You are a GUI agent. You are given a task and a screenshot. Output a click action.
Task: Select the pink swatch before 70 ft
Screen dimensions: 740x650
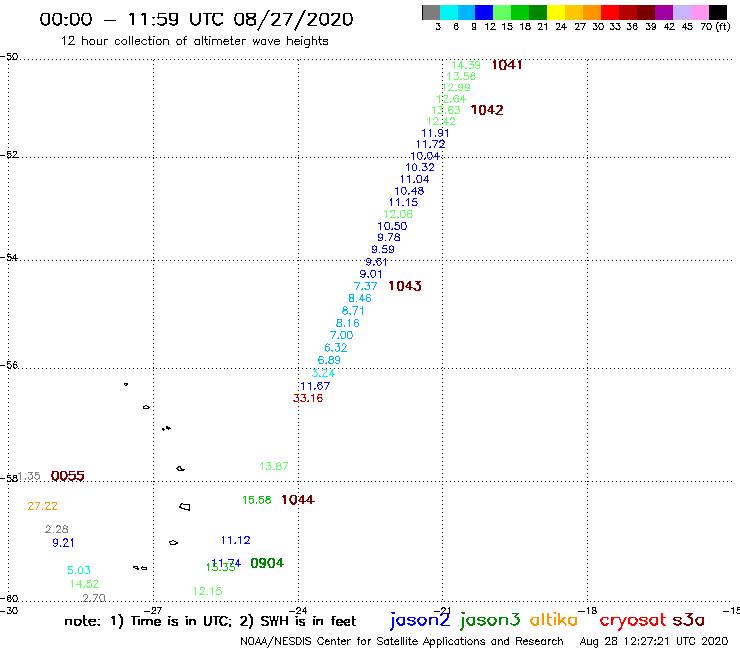point(699,12)
